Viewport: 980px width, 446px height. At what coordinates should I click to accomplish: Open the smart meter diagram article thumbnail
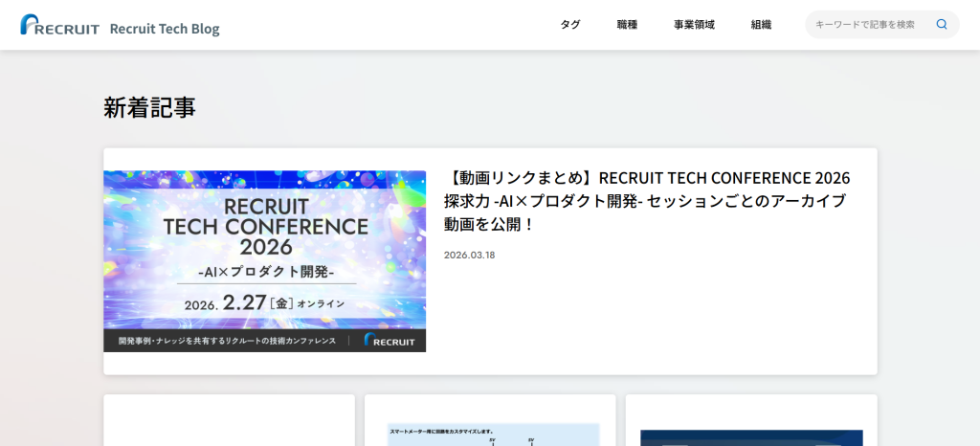[x=490, y=433]
